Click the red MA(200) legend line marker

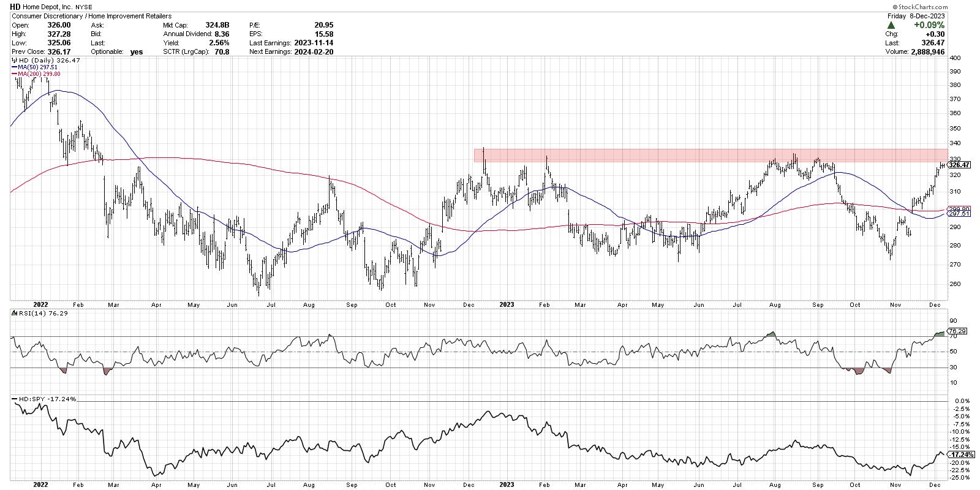(x=14, y=73)
